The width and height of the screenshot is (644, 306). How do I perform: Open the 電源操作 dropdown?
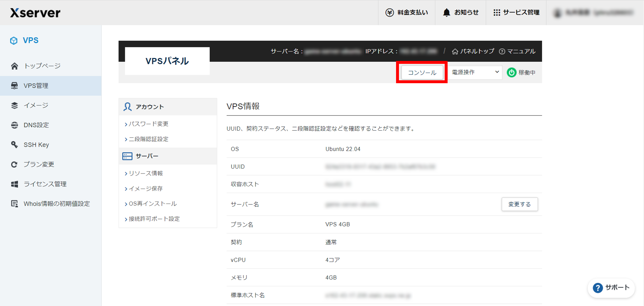click(475, 72)
